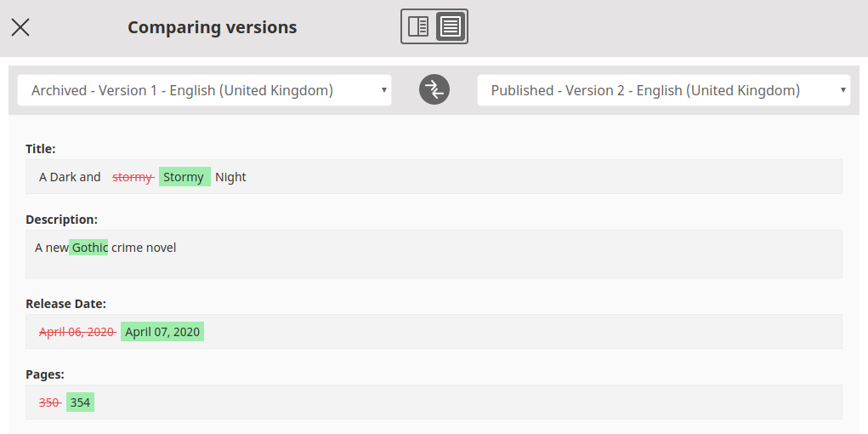Click the highlighted word "Gothic" in Description
868x434 pixels.
tap(89, 248)
